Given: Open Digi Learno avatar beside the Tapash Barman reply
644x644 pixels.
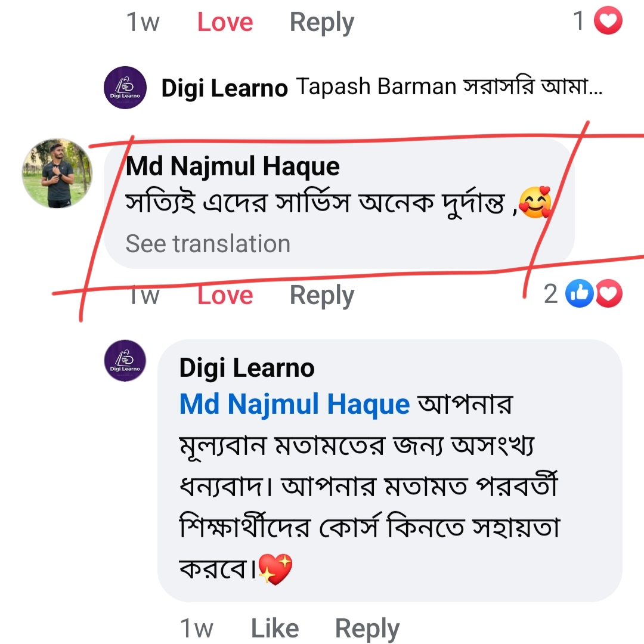Looking at the screenshot, I should [125, 88].
